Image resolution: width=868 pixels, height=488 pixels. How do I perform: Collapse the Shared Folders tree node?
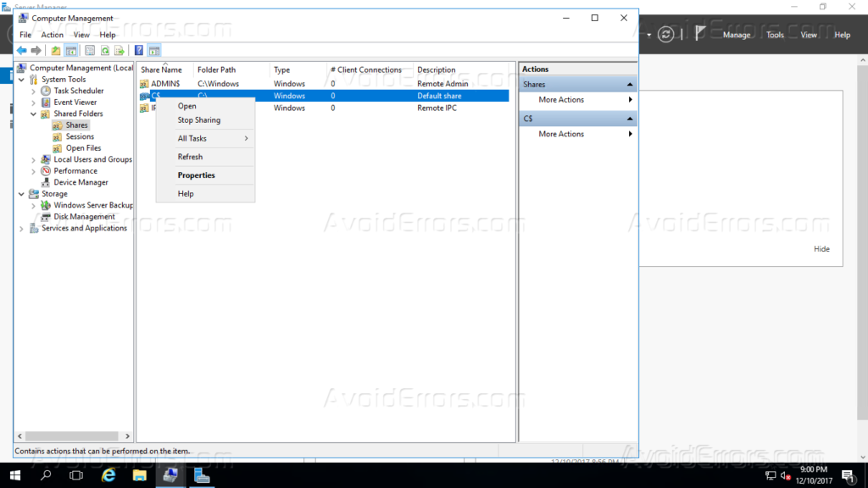pyautogui.click(x=34, y=114)
